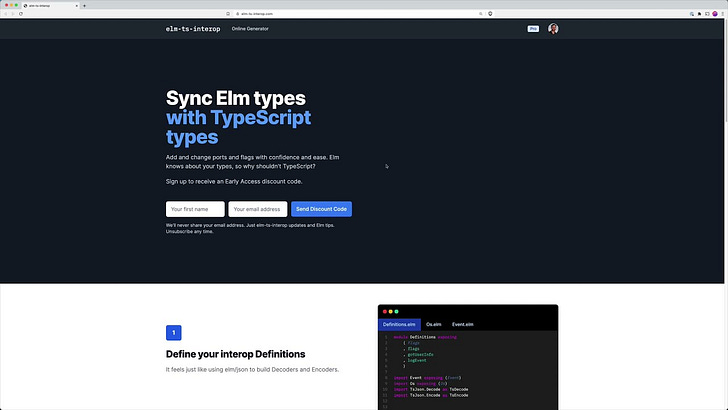
Task: Go forward using browser forward arrow
Action: (13, 13)
